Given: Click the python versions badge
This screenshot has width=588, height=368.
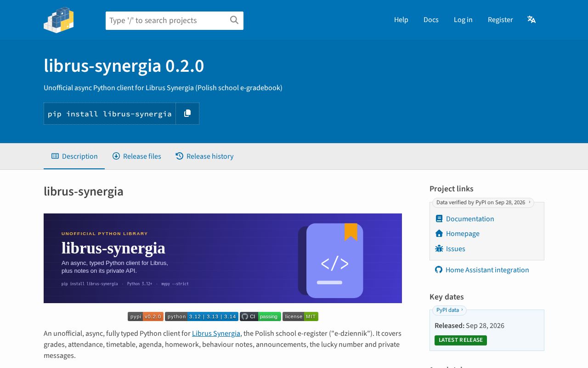Looking at the screenshot, I should click(x=202, y=316).
